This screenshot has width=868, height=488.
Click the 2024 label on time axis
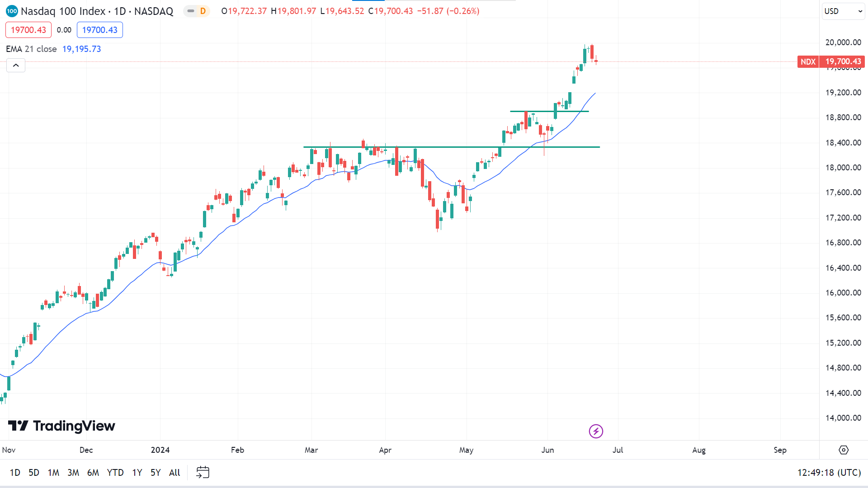pyautogui.click(x=160, y=450)
